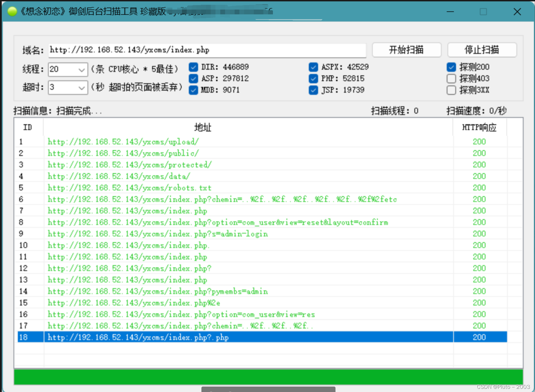
Task: Click highlighted row 18 index.php?.php URL
Action: [262, 337]
